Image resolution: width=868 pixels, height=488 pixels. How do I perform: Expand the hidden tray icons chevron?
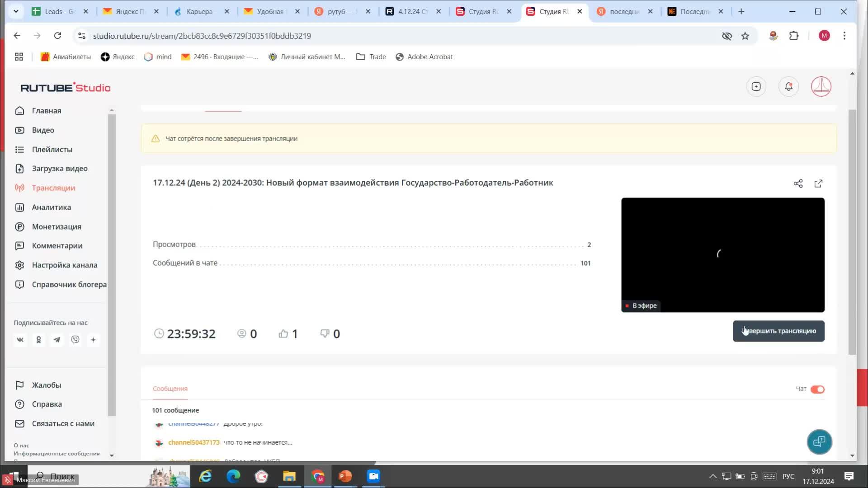tap(712, 476)
